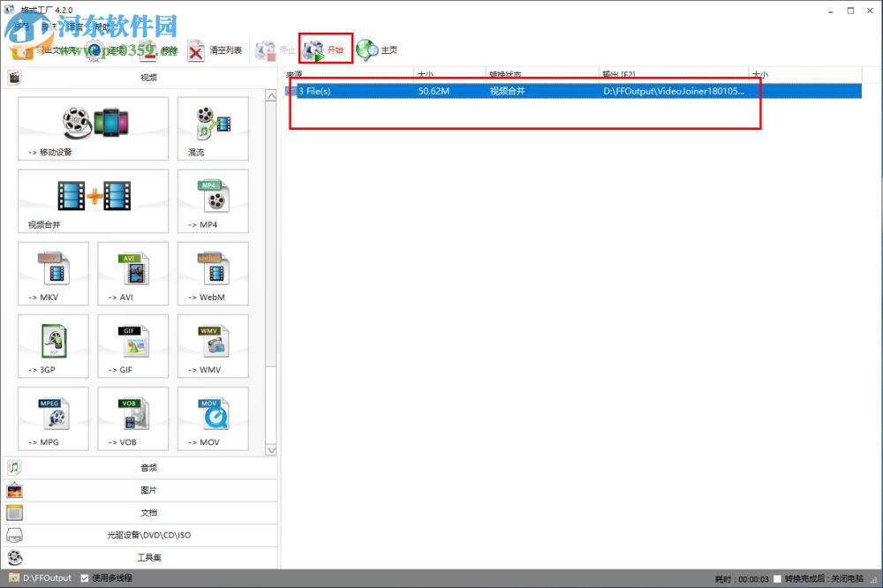Open the 任务 task menu
883x588 pixels.
[21, 26]
